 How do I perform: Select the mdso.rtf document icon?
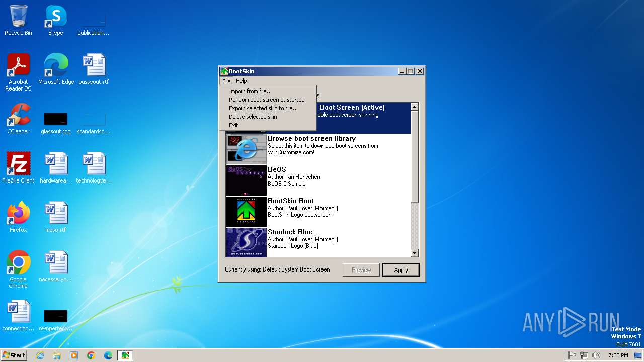(x=56, y=217)
